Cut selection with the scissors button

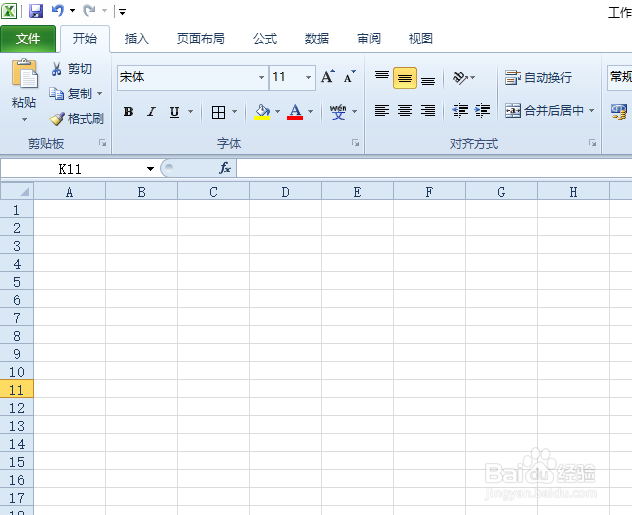(71, 69)
